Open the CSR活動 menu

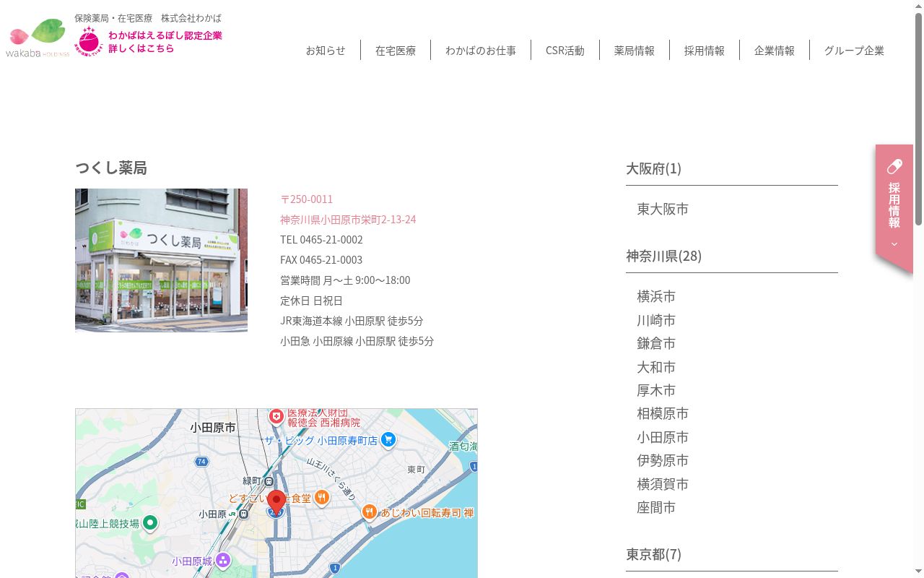[565, 51]
